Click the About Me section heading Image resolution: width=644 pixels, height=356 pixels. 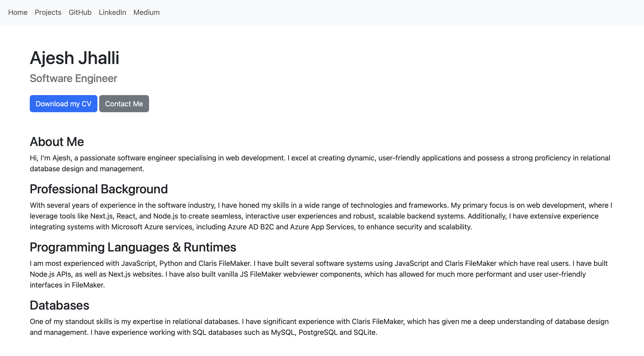point(57,141)
